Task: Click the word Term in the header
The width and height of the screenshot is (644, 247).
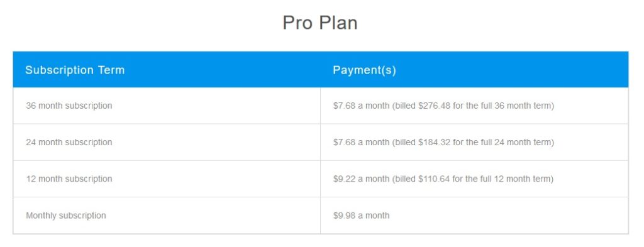Action: [111, 70]
